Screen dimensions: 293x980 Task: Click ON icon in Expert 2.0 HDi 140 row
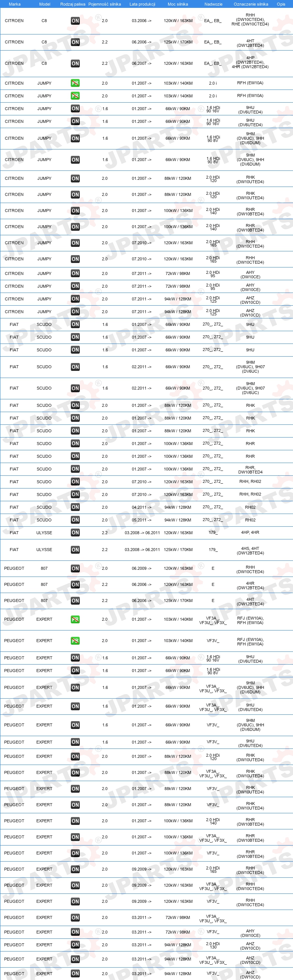tap(75, 821)
